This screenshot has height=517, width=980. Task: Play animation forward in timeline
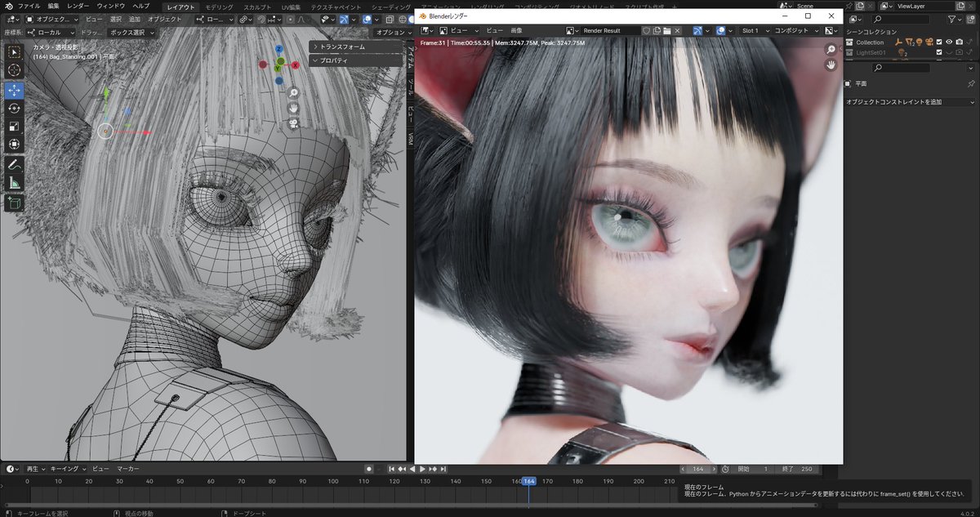pos(422,469)
